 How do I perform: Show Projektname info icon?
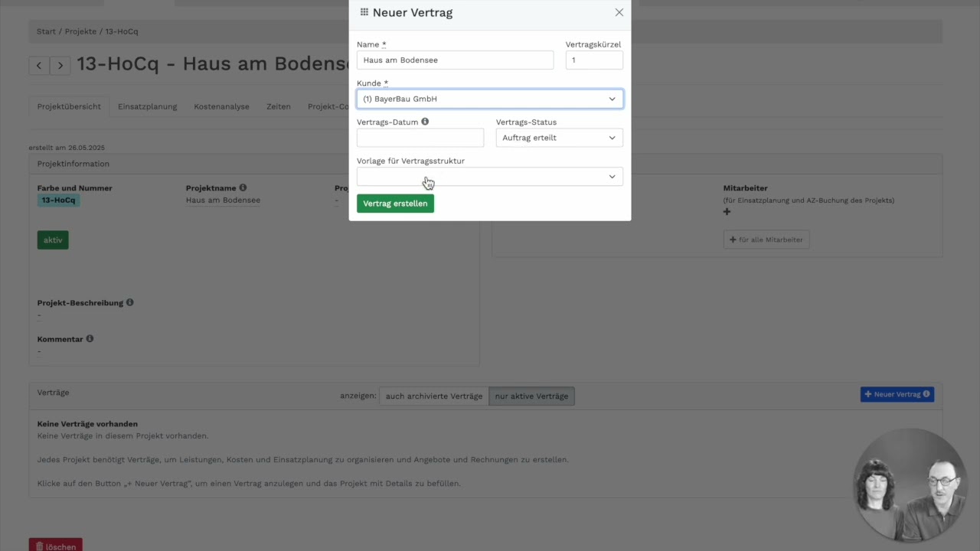[243, 187]
